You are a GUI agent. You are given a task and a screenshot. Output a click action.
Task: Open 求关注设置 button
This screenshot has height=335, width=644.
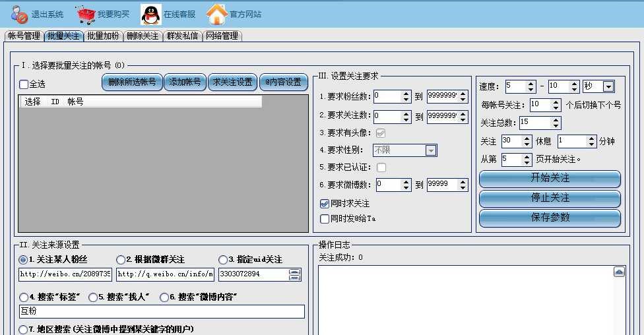(232, 82)
